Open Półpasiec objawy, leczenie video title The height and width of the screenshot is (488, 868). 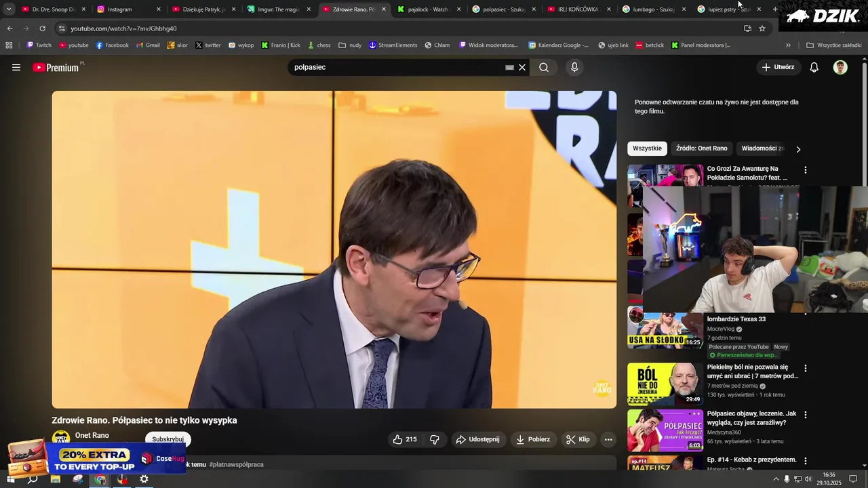coord(751,418)
